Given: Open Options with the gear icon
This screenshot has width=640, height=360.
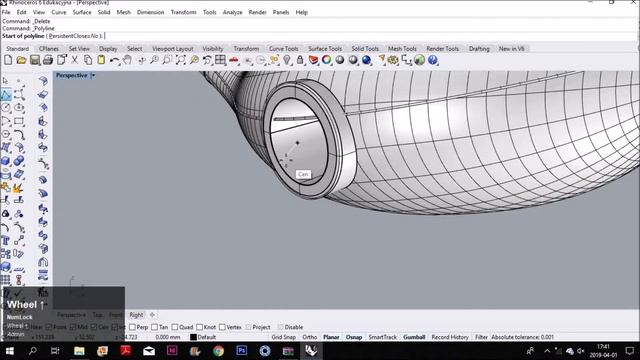Looking at the screenshot, I should pyautogui.click(x=393, y=60).
